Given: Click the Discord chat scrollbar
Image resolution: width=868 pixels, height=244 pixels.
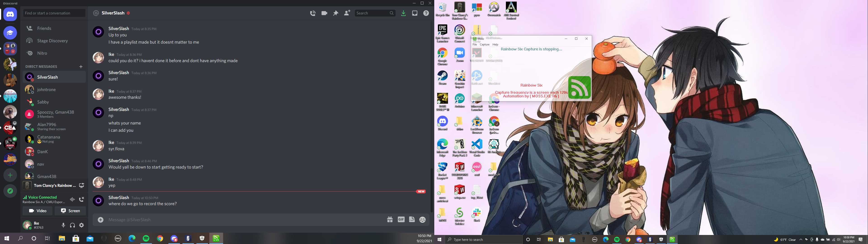Looking at the screenshot, I should point(431,190).
